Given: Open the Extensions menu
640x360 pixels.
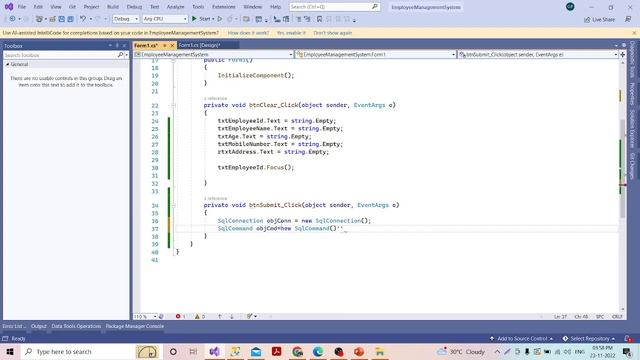Looking at the screenshot, I should [224, 7].
